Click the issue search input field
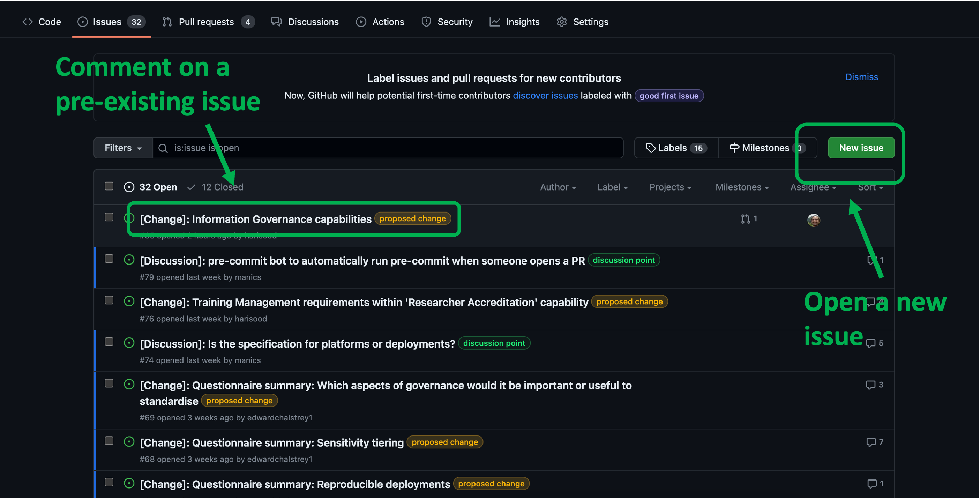 point(388,148)
